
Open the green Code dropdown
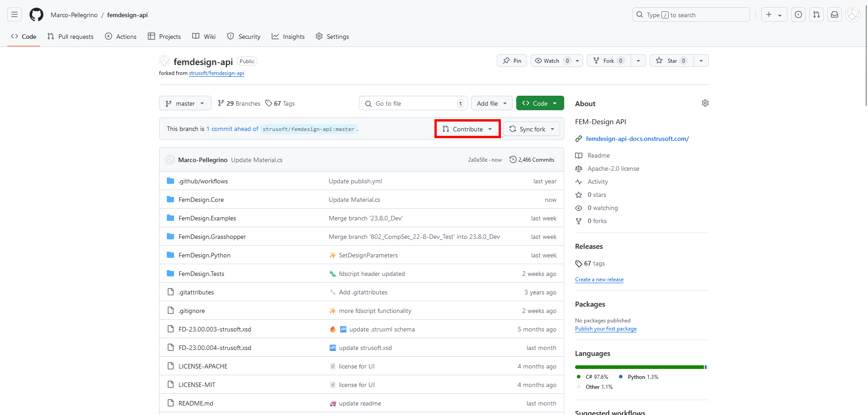[x=540, y=103]
